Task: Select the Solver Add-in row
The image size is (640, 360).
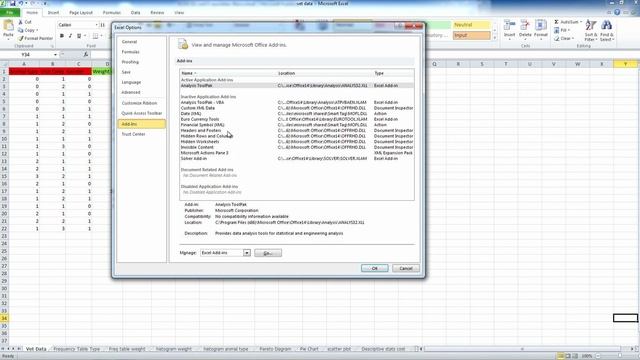Action: (x=297, y=158)
